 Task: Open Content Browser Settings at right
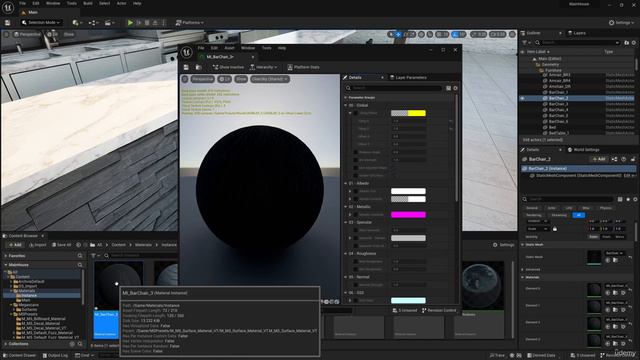(x=503, y=245)
